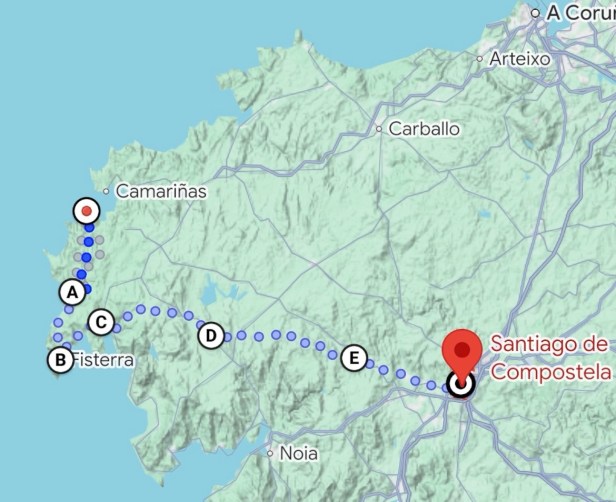The height and width of the screenshot is (502, 616).
Task: Click the Camariñas town label
Action: click(161, 191)
